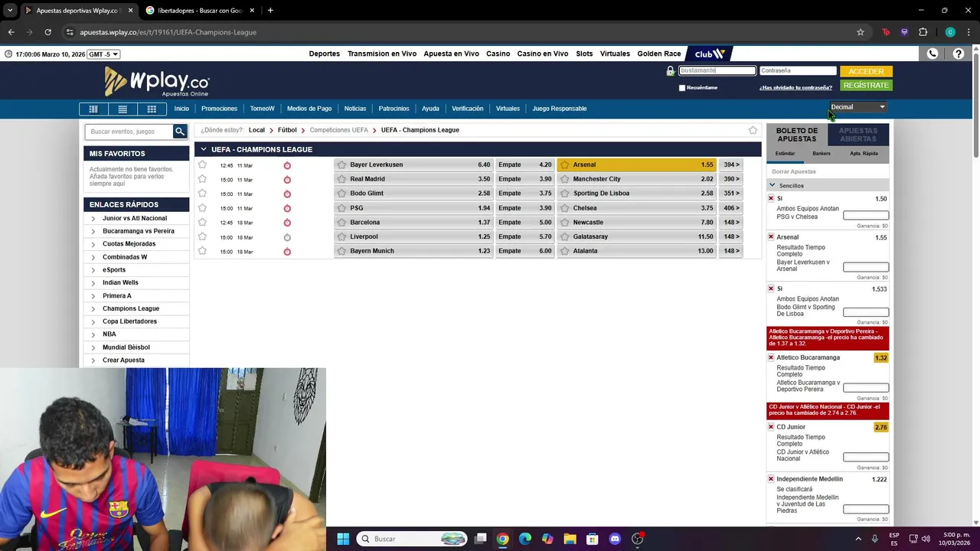This screenshot has width=980, height=551.
Task: Click the search magnifier button in sidebar
Action: pyautogui.click(x=180, y=132)
